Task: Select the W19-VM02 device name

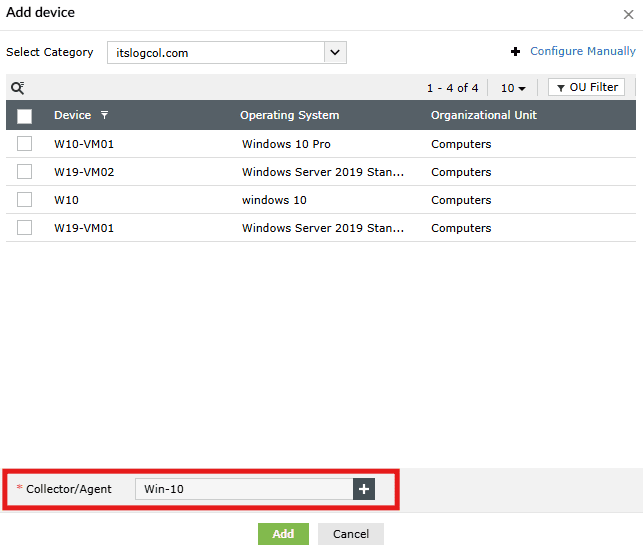Action: [x=84, y=172]
